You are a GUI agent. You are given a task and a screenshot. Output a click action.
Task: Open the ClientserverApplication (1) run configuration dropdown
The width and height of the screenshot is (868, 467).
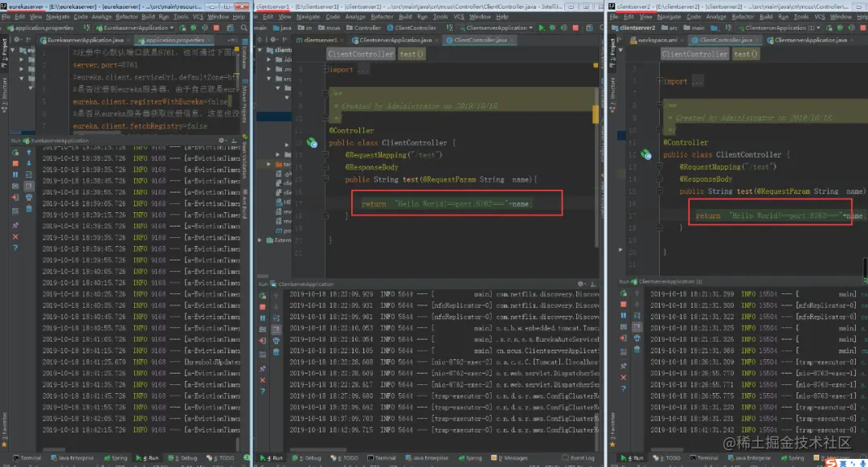(x=779, y=27)
